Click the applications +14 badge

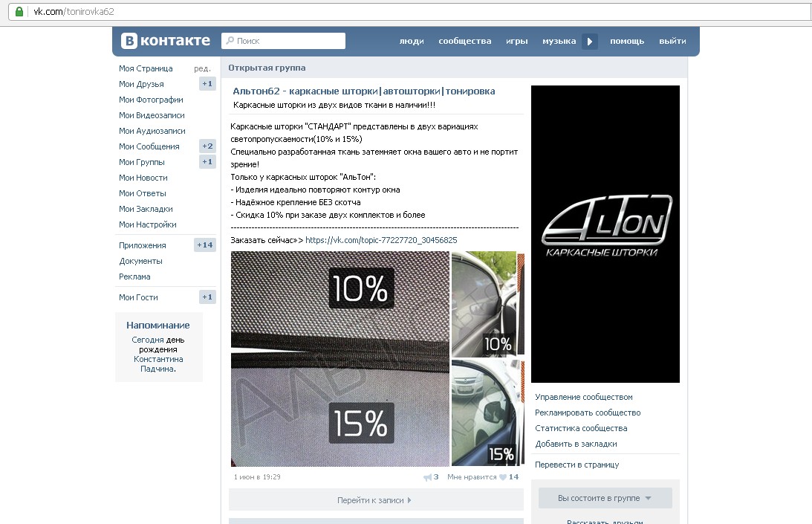point(204,245)
